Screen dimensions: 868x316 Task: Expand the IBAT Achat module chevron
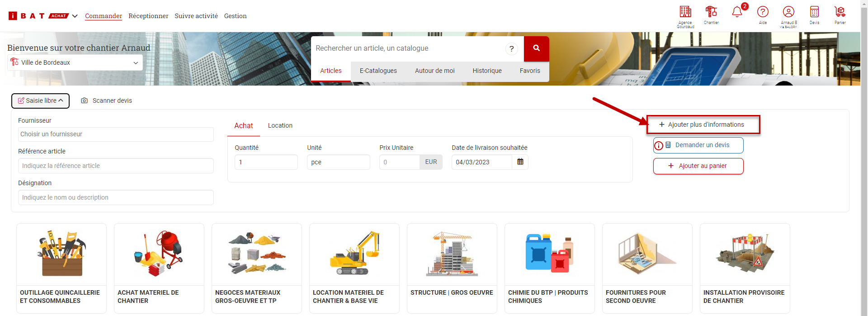(75, 16)
